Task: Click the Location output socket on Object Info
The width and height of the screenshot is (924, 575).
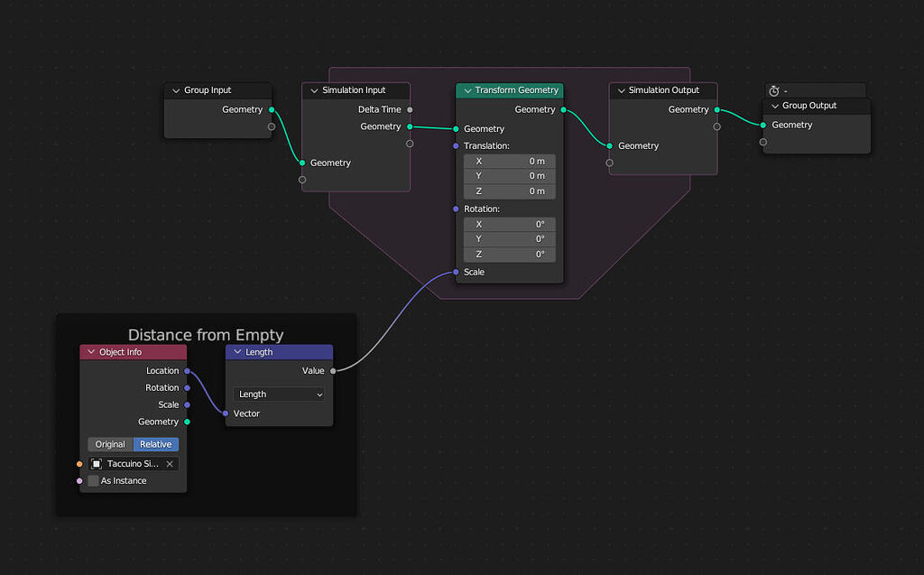Action: click(188, 371)
